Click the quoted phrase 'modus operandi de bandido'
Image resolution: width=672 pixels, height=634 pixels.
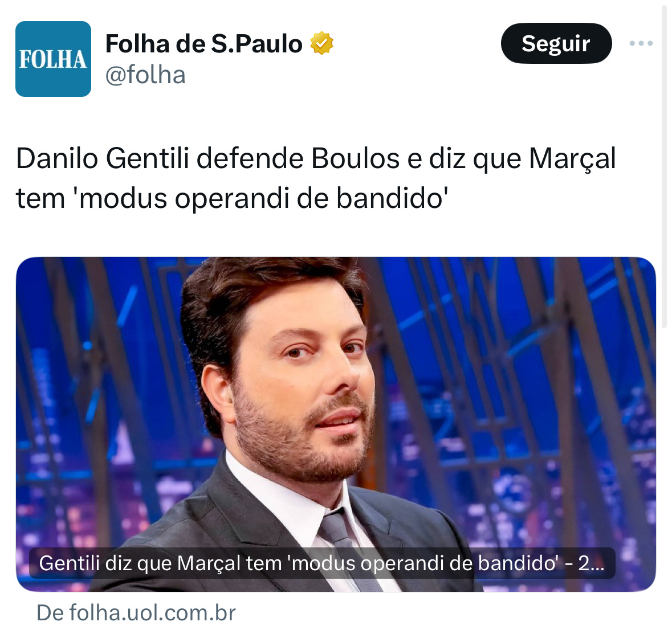[261, 198]
